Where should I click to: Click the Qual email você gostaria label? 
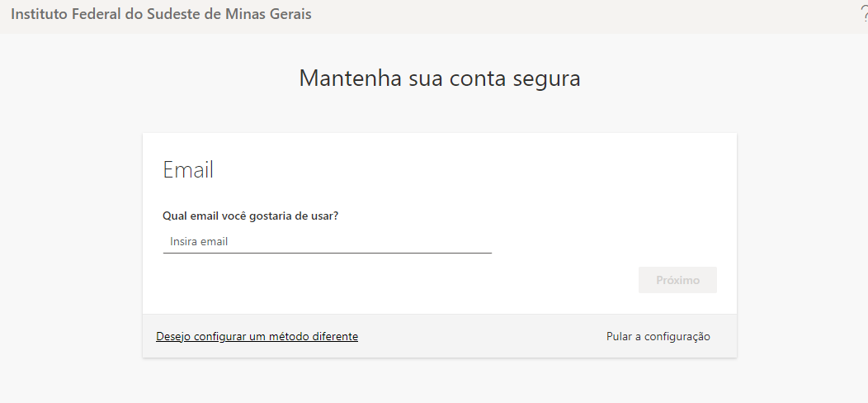tap(251, 216)
